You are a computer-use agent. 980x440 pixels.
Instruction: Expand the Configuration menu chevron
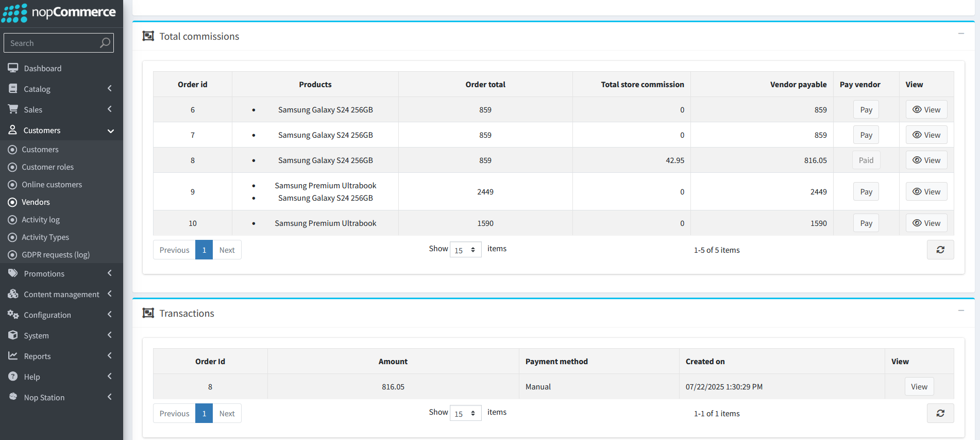pyautogui.click(x=110, y=314)
